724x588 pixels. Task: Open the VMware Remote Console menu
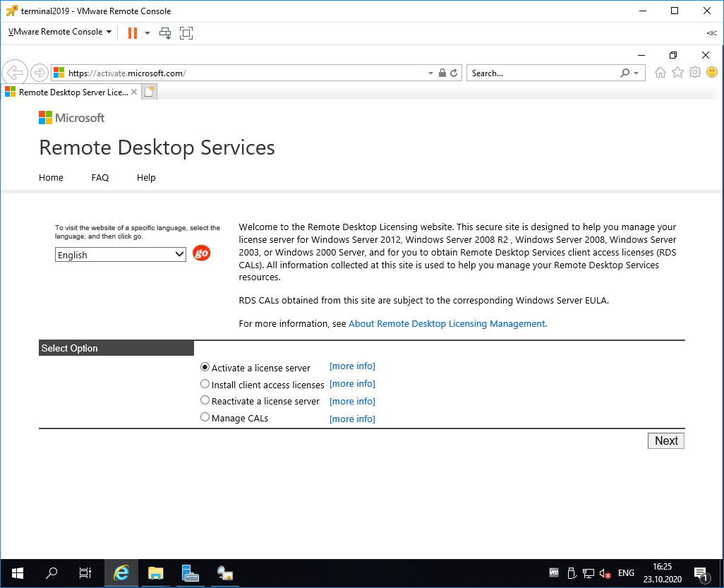pyautogui.click(x=60, y=32)
